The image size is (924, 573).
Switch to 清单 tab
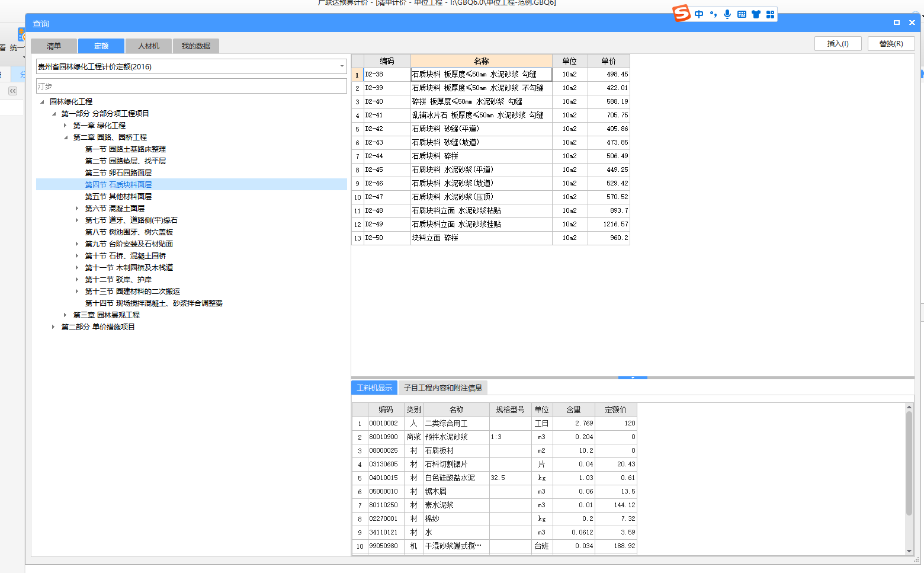point(54,46)
